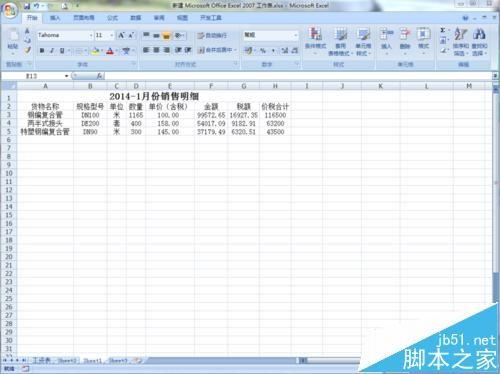
Task: Click the Cut scissors icon
Action: pyautogui.click(x=27, y=31)
